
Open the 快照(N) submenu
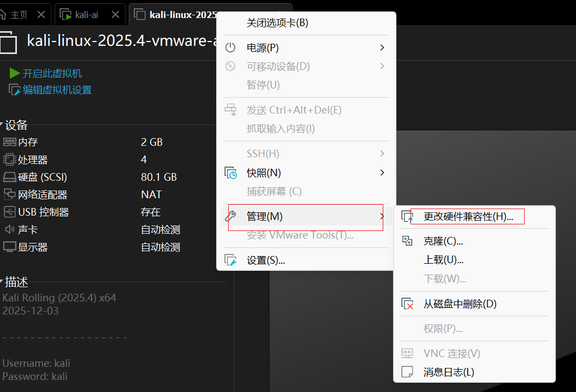pos(306,173)
